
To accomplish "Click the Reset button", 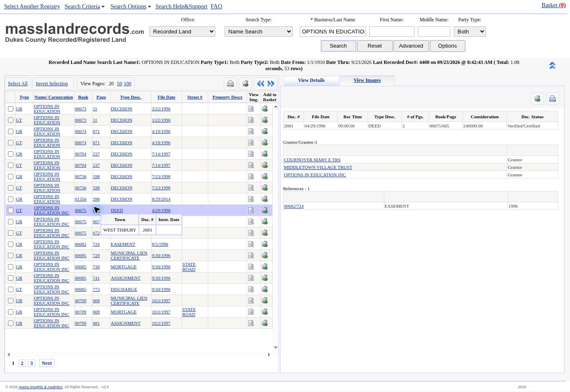I will (x=375, y=46).
